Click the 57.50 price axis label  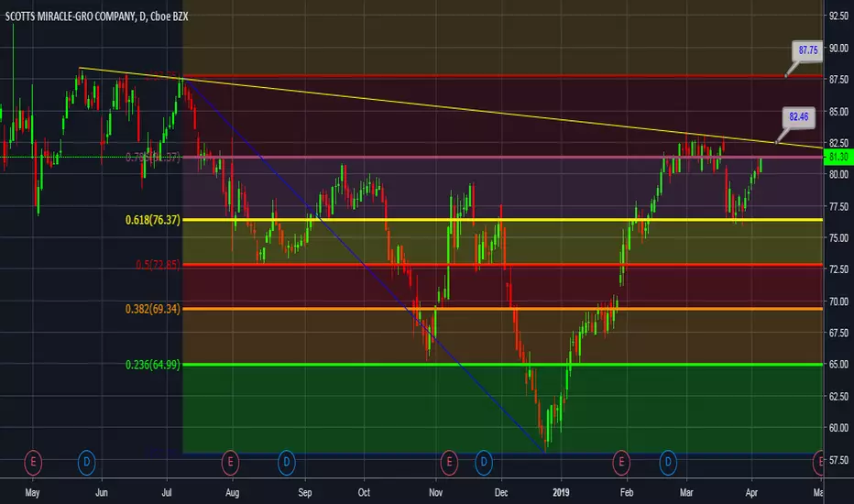(838, 460)
